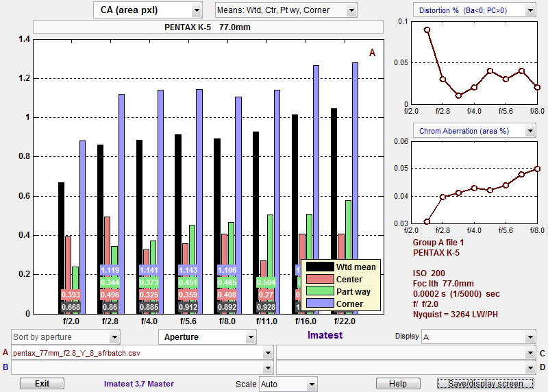The width and height of the screenshot is (548, 392).
Task: Click the first data point in Distortion plot
Action: click(427, 30)
